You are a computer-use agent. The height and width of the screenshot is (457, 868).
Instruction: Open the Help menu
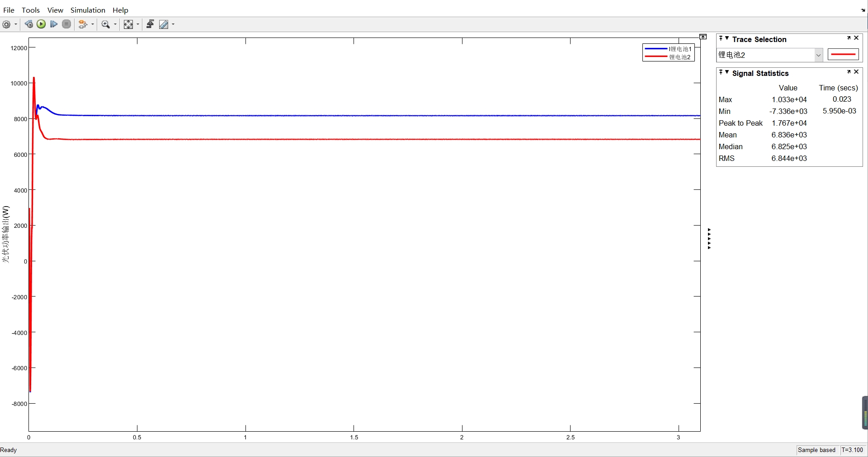click(120, 10)
